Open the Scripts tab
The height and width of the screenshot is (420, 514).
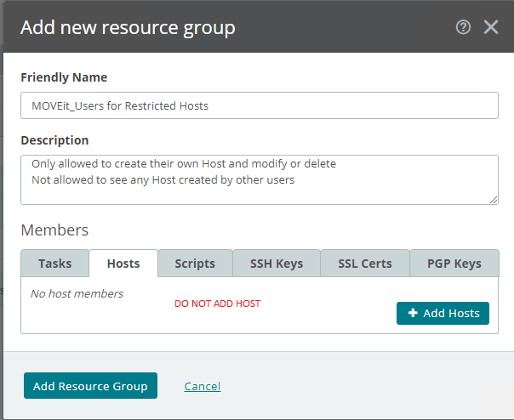click(195, 264)
